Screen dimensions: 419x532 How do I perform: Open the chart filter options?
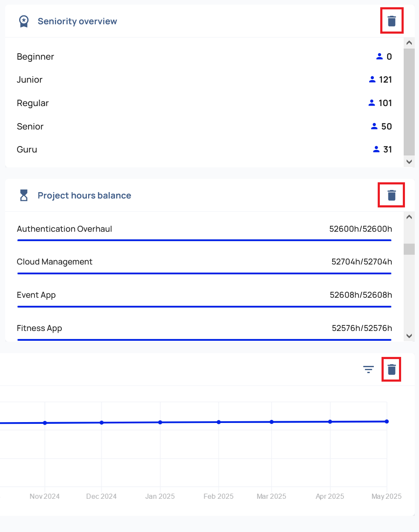(x=368, y=369)
